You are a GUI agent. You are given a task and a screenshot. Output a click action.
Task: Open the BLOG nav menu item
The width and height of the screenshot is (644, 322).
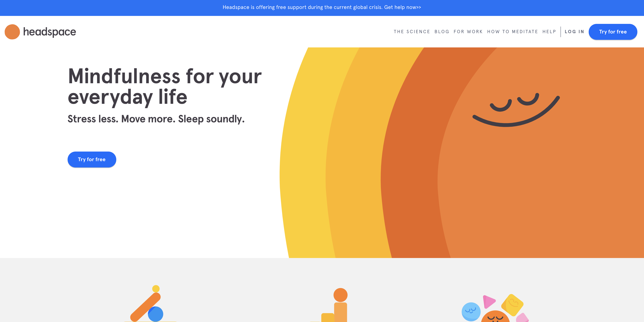pos(442,32)
